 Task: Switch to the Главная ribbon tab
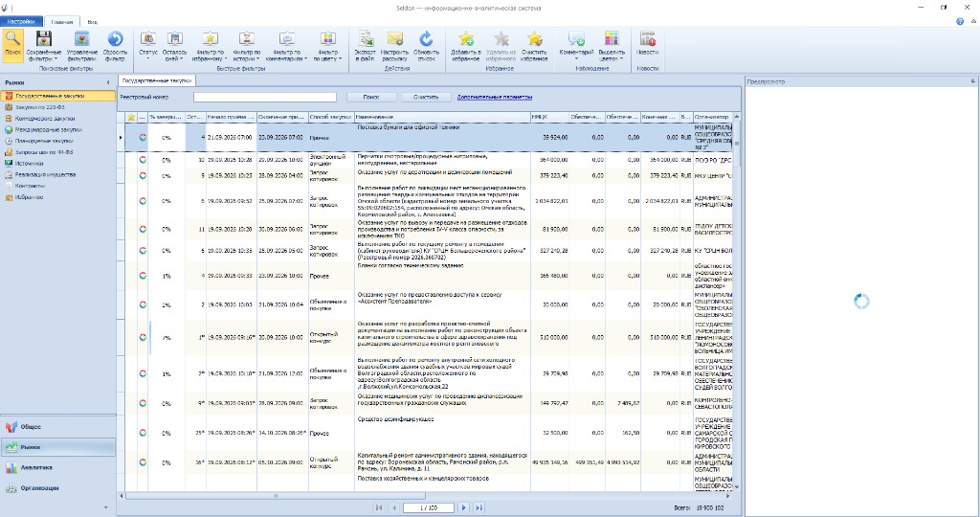coord(62,22)
